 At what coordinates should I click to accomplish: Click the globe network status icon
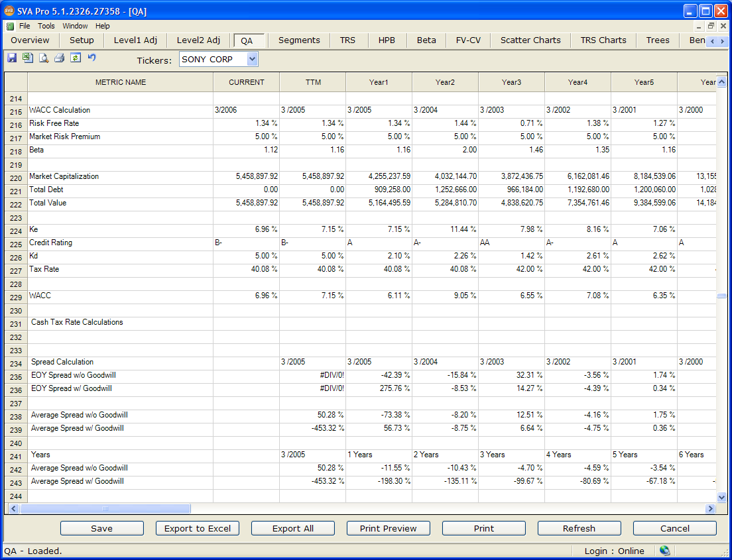coord(664,551)
